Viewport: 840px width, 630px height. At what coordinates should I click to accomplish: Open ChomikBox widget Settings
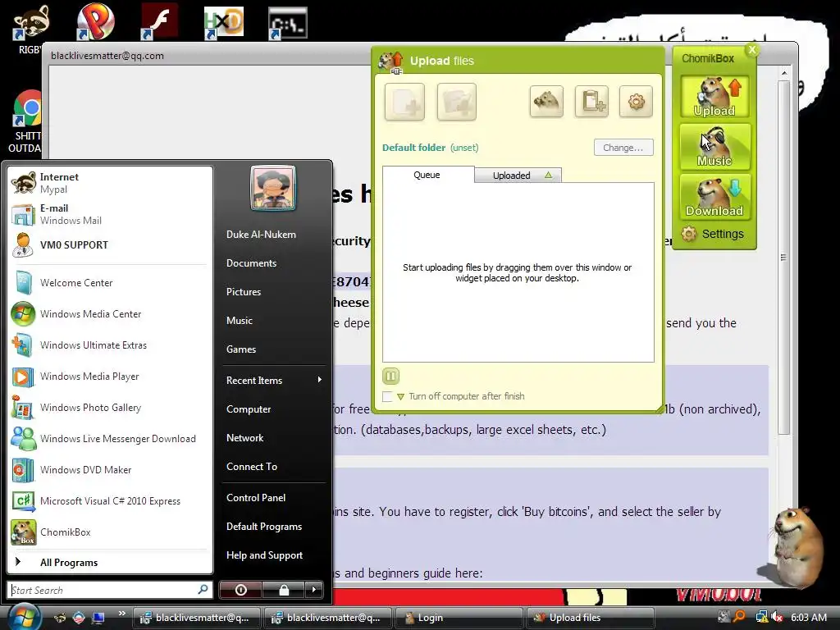click(x=713, y=234)
